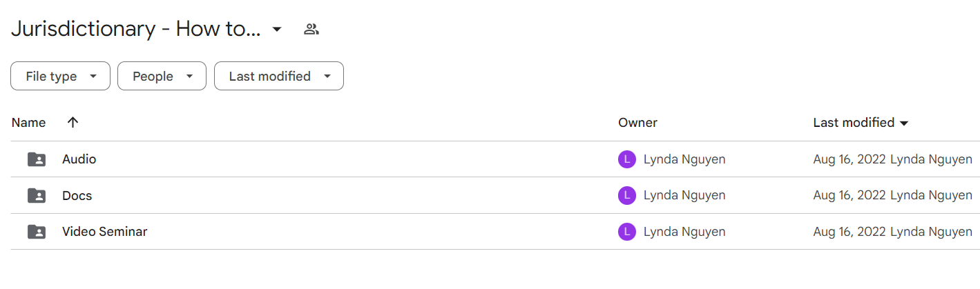Open the Video Seminar folder name
Screen dimensions: 980x289
pyautogui.click(x=105, y=232)
